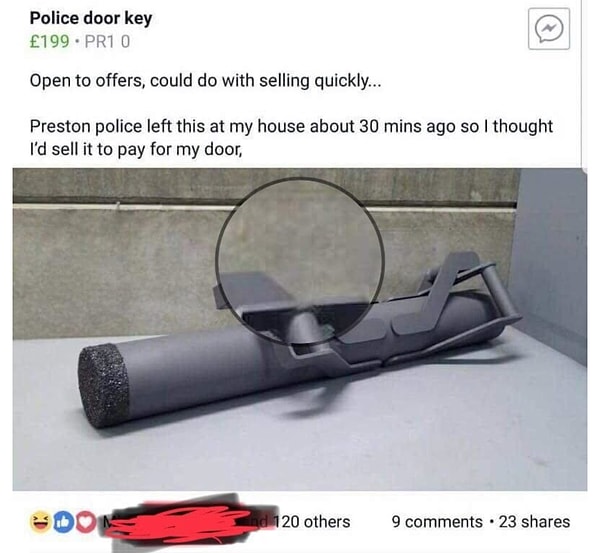The image size is (600, 553).
Task: Click the magnifying circle on the photo
Action: (300, 260)
